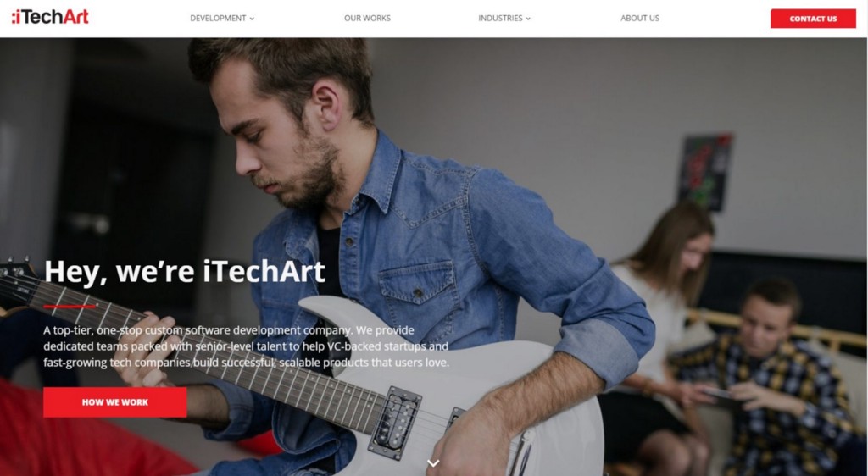Click the poster on the wall
Viewport: 868px width, 476px height.
click(x=705, y=171)
